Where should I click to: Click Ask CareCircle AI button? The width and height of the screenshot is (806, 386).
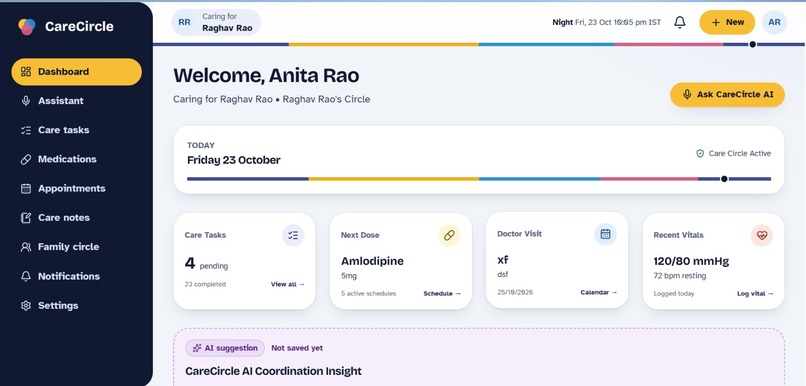(x=727, y=95)
